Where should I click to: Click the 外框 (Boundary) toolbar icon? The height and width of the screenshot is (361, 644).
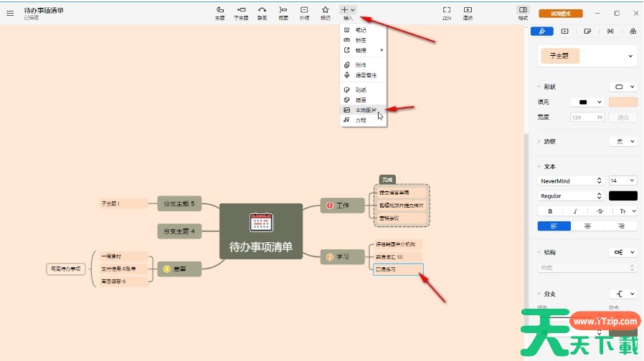click(x=304, y=12)
